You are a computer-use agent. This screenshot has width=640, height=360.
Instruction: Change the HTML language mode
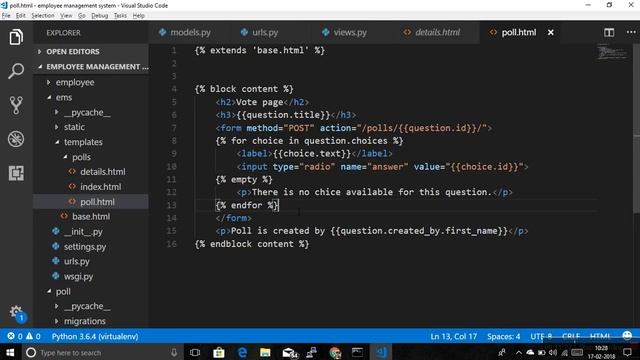[600, 336]
